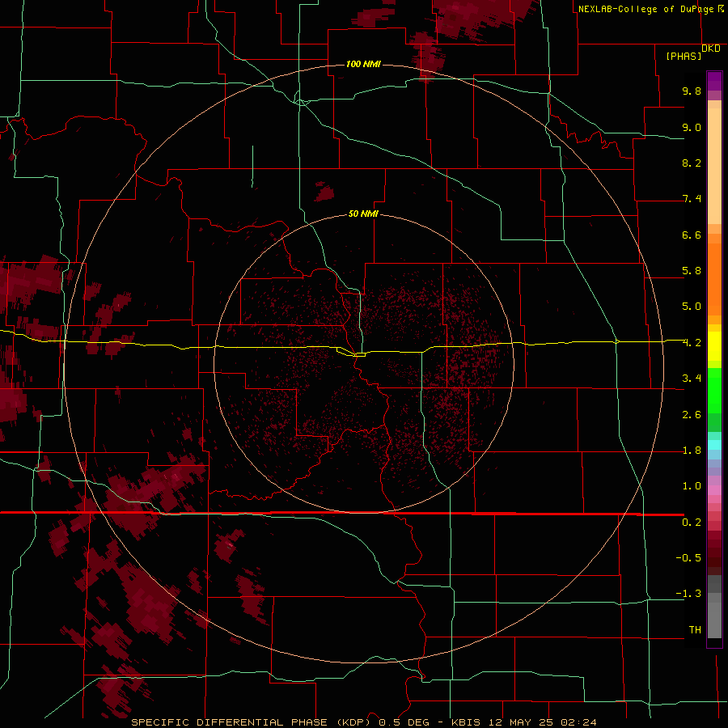Viewport: 728px width, 728px height.
Task: Click the 9.8 value on the scale
Action: (692, 91)
